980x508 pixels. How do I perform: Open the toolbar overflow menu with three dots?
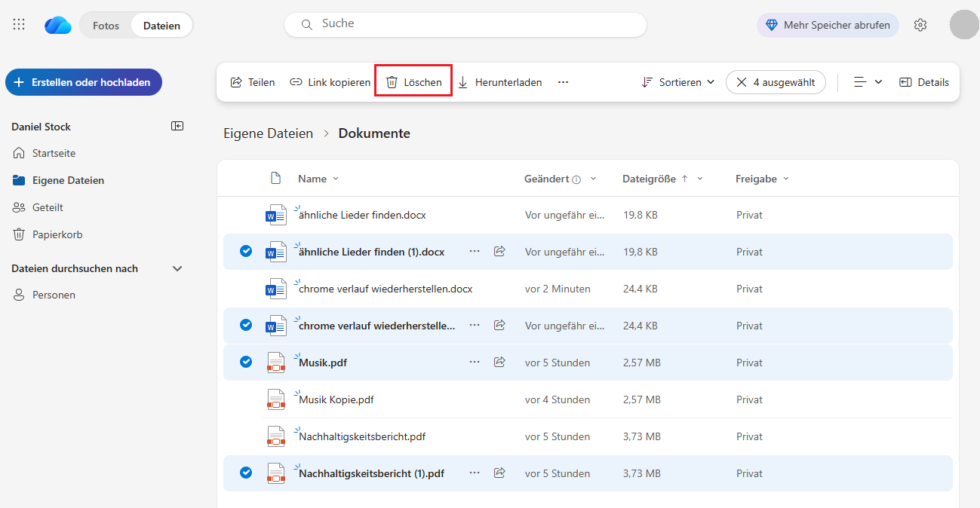point(563,81)
